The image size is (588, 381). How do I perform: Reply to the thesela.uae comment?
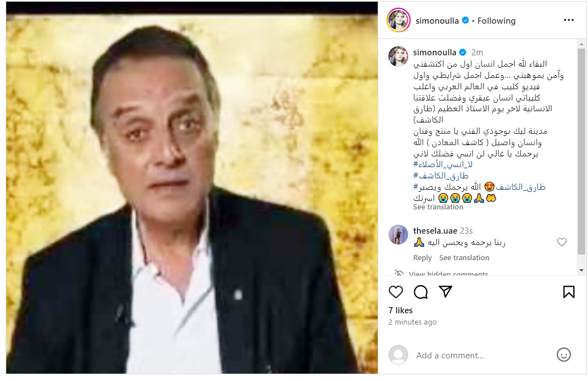coord(422,257)
